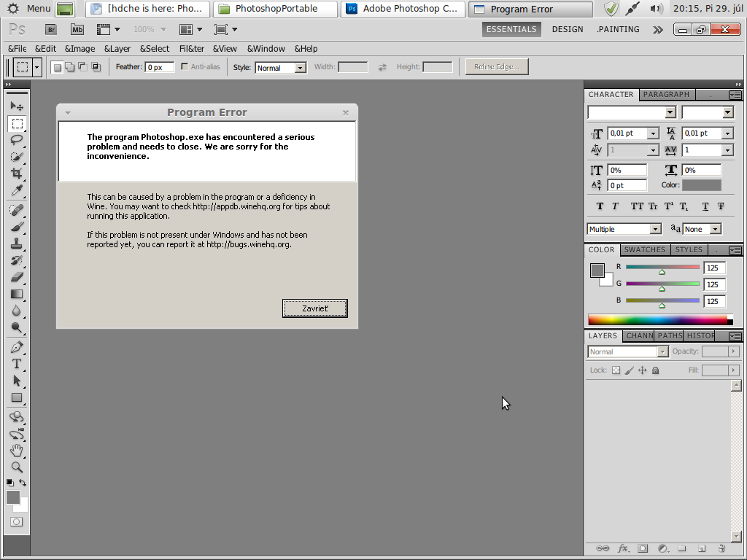
Task: Select the Gradient tool
Action: pos(17,294)
